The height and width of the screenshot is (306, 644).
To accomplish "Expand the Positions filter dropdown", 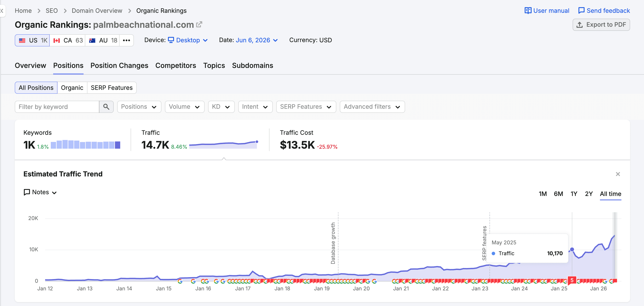I will click(x=139, y=107).
